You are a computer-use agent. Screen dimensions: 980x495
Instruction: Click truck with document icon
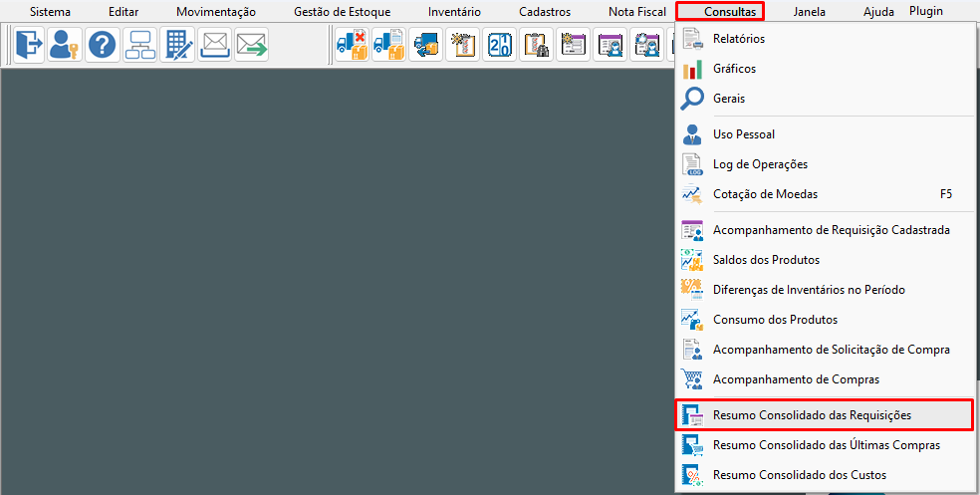click(388, 45)
